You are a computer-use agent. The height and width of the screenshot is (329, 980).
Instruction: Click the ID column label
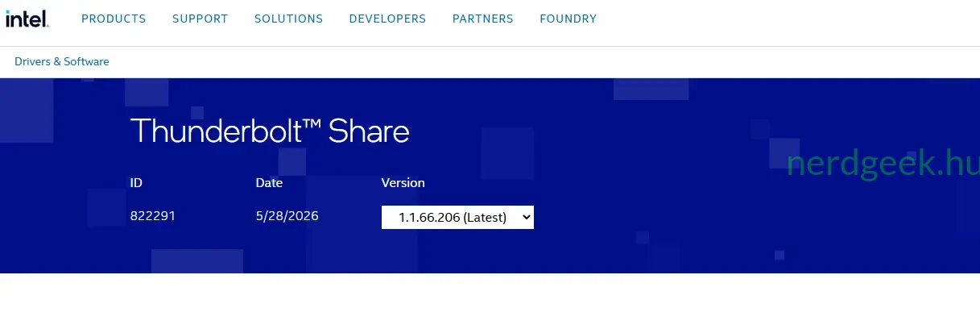click(x=136, y=182)
